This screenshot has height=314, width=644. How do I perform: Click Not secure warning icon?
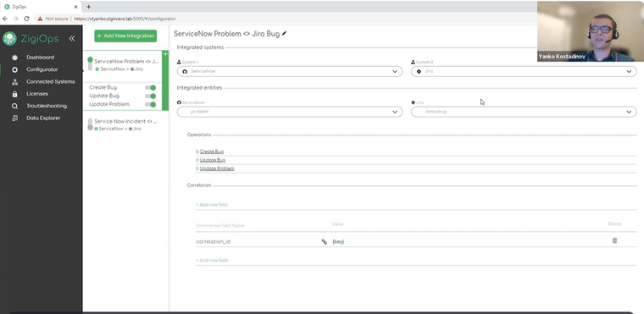(x=40, y=19)
